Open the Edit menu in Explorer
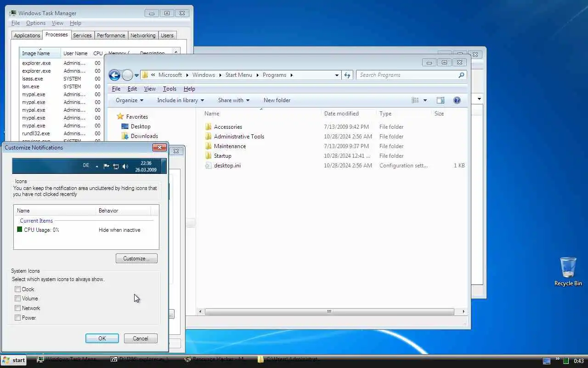Viewport: 588px width, 368px height. click(132, 89)
